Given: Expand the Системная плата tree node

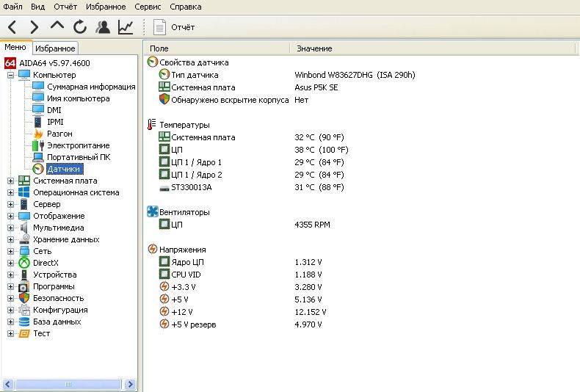Looking at the screenshot, I should [x=11, y=181].
